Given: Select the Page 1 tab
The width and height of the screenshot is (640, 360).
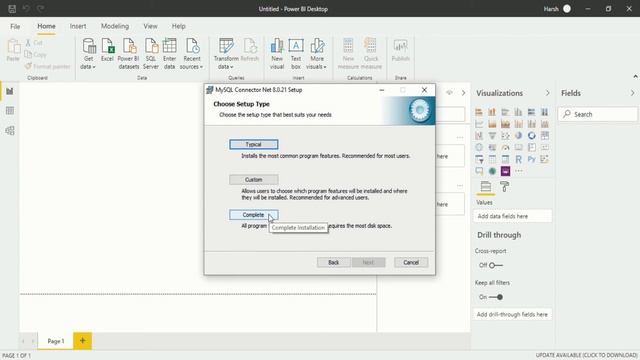Looking at the screenshot, I should pos(56,341).
